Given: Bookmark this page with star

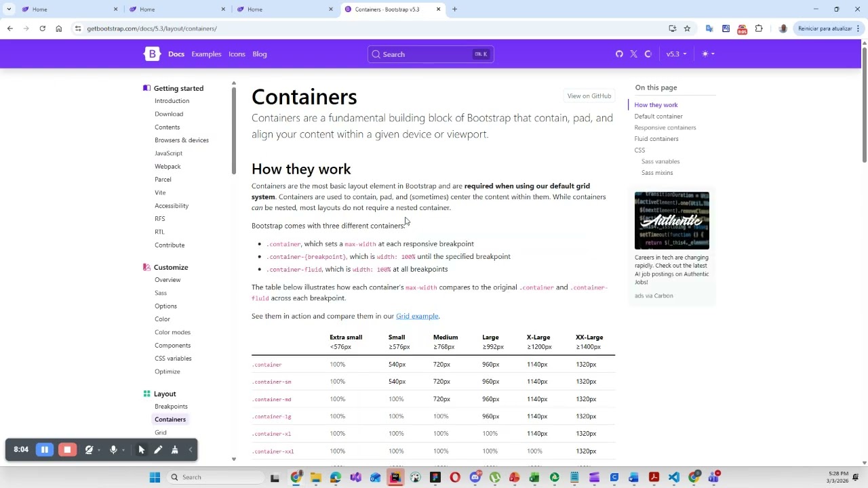Looking at the screenshot, I should coord(687,28).
